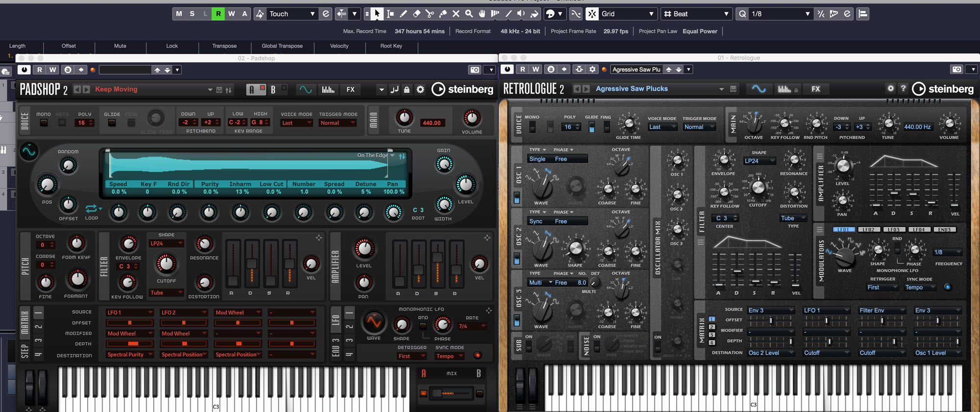Toggle Snap button left of Grid
Viewport: 980px width, 412px height.
[592, 14]
